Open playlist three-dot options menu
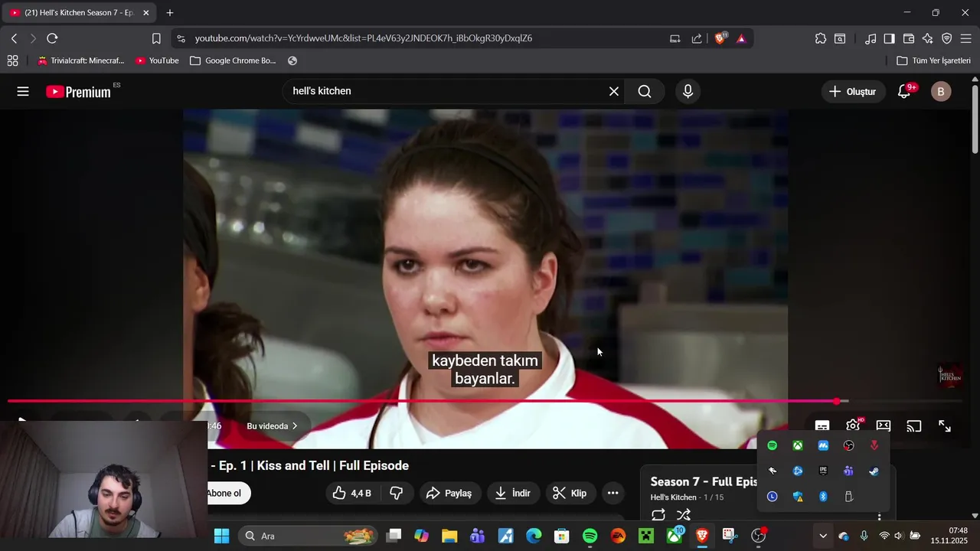Screen dimensions: 980x551 879,517
